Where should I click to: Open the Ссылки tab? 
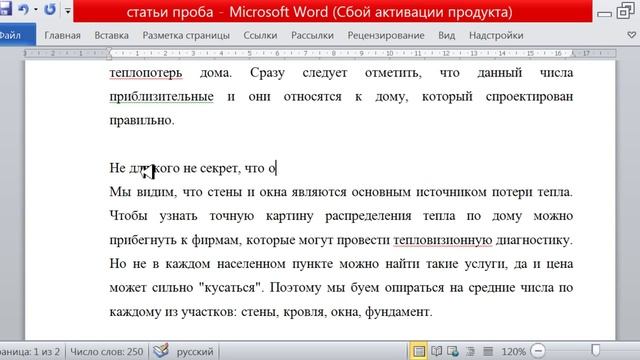point(260,36)
